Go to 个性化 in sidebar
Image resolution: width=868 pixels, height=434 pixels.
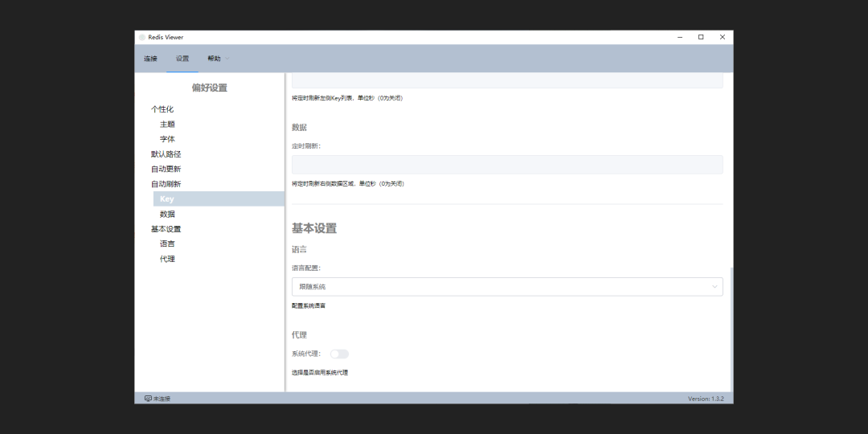coord(162,109)
